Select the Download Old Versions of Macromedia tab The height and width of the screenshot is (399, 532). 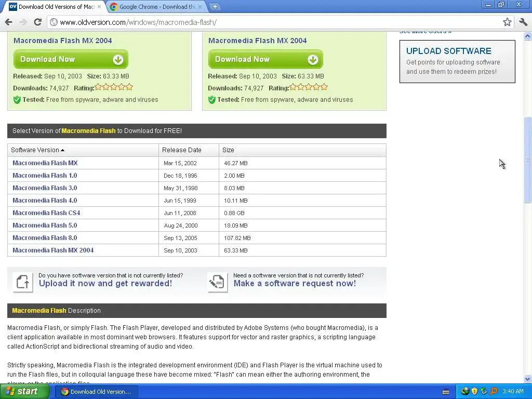[54, 7]
